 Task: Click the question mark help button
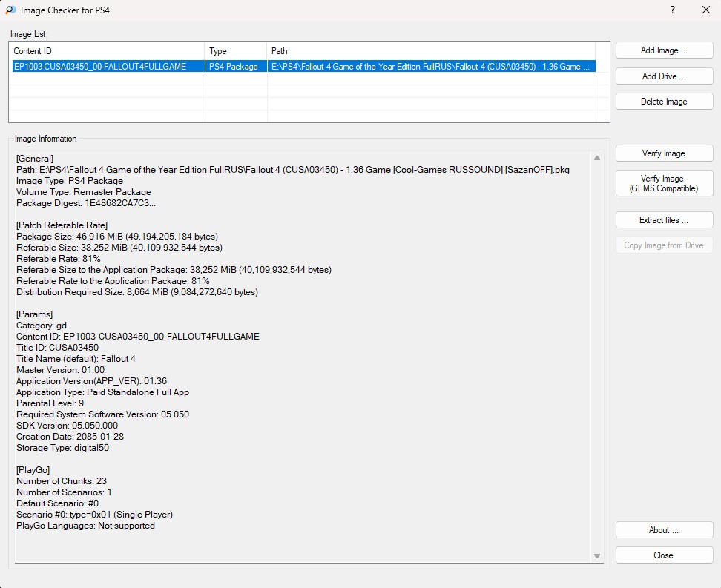pyautogui.click(x=672, y=10)
